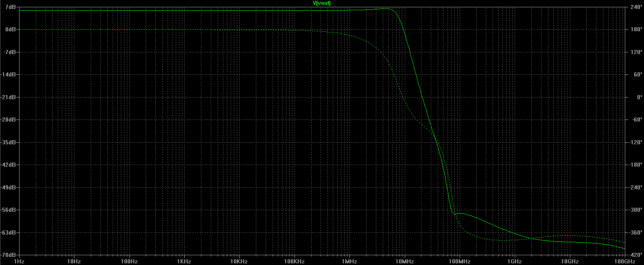The image size is (644, 265).
Task: Click the 1GHz frequency axis label
Action: 514,261
